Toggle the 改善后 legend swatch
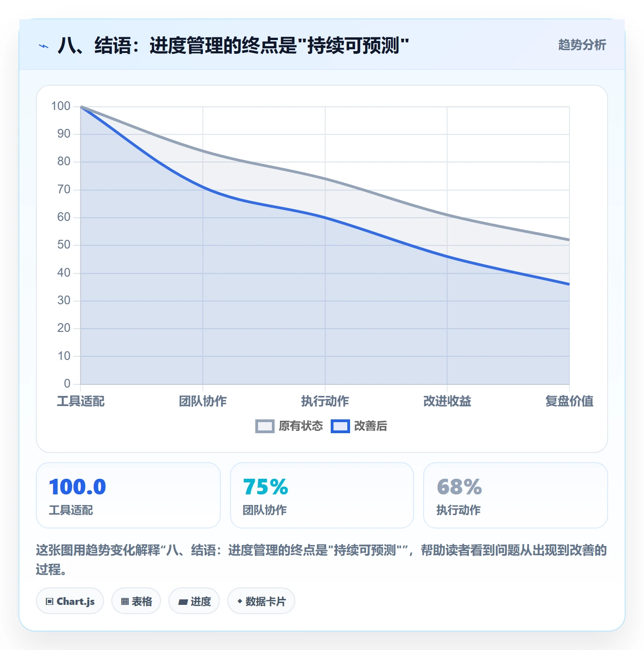Screen dimensions: 644x650 point(340,426)
